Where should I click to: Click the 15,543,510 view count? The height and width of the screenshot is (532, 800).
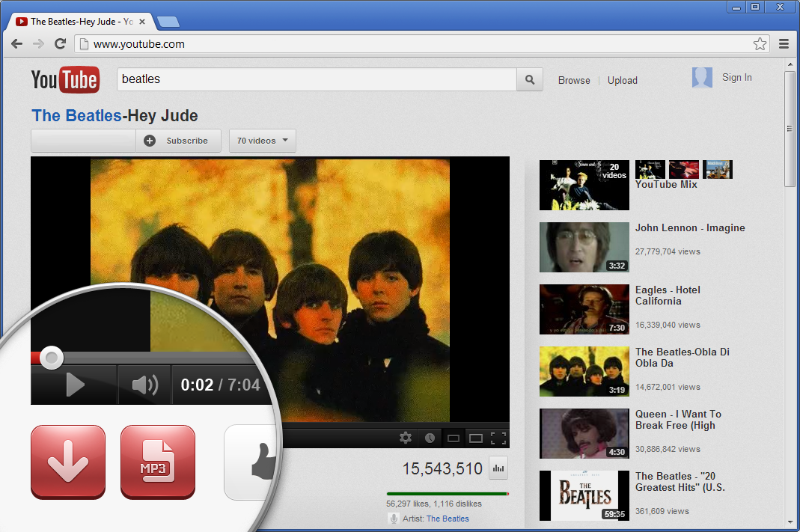442,468
